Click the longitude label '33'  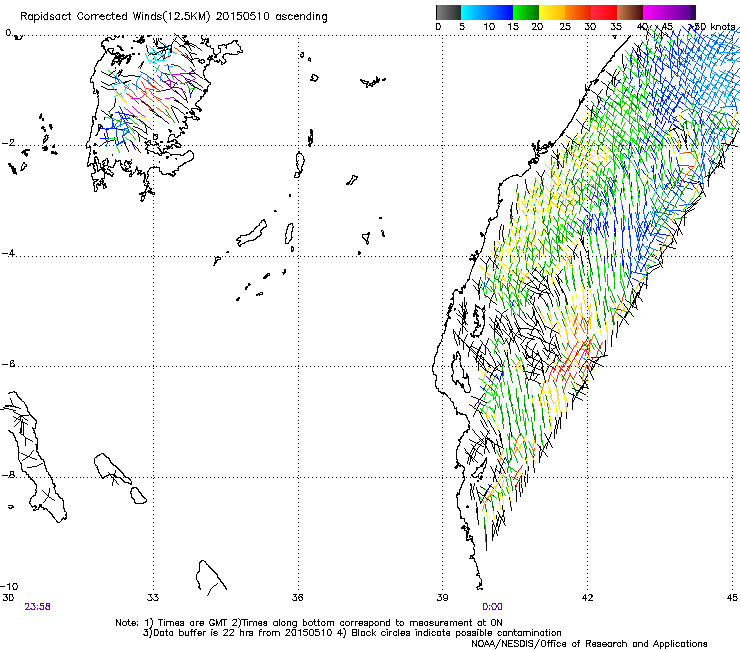pos(153,598)
